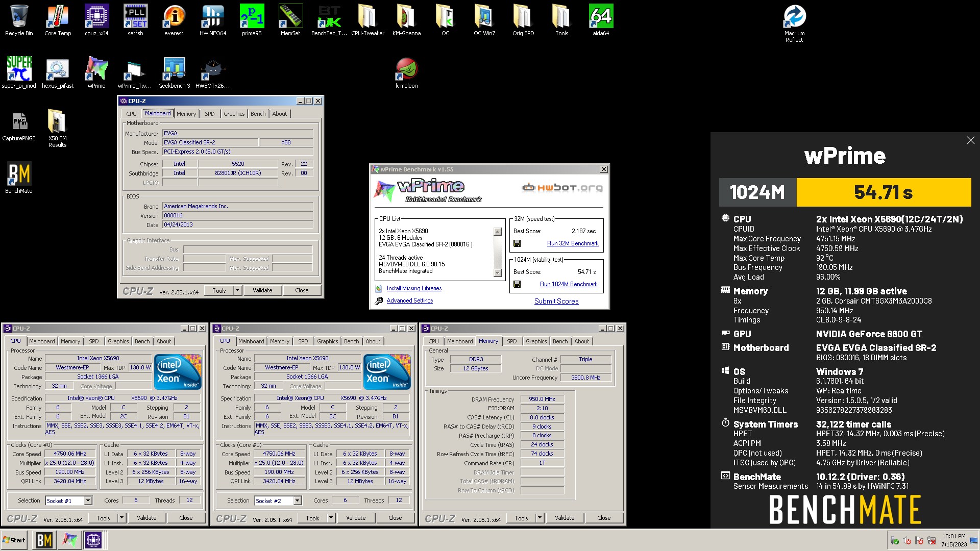The width and height of the screenshot is (980, 551).
Task: Open the Tools dropdown arrow in the Memory CPU-Z window
Action: pyautogui.click(x=540, y=518)
